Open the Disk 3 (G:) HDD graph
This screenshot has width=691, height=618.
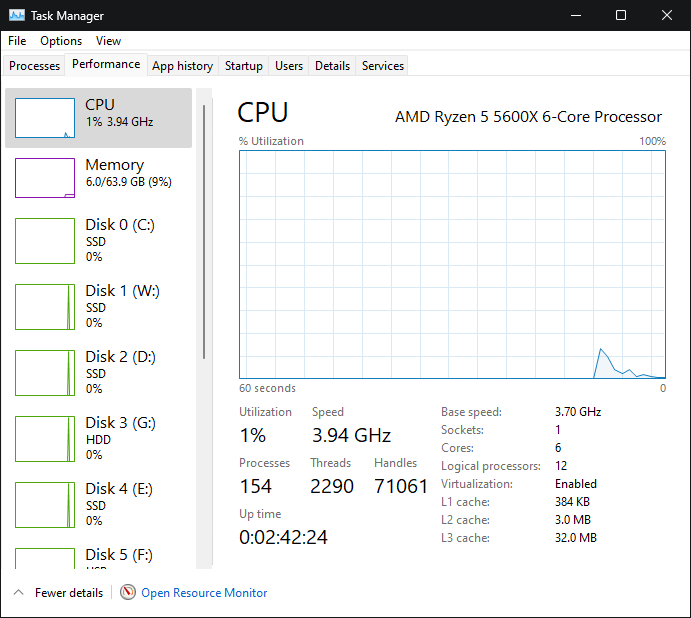45,439
